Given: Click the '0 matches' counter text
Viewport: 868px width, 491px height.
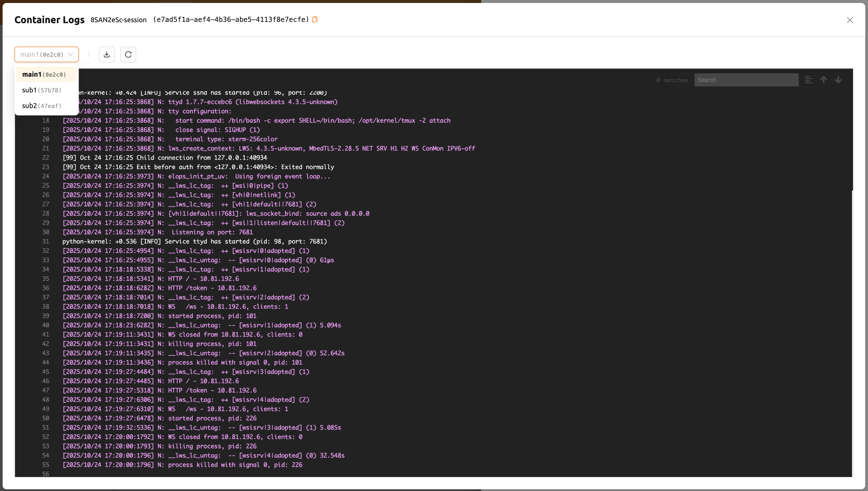Looking at the screenshot, I should [x=672, y=80].
